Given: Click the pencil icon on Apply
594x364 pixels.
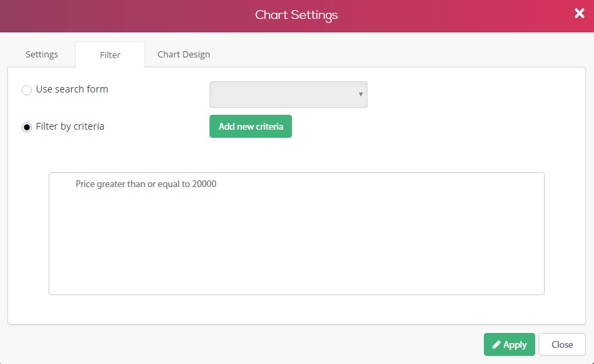Looking at the screenshot, I should tap(496, 344).
